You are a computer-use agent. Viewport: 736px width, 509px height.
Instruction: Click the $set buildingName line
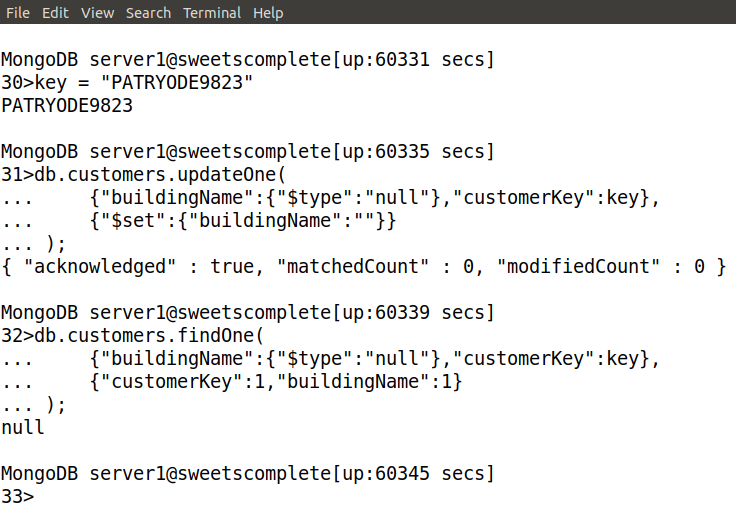coord(240,221)
